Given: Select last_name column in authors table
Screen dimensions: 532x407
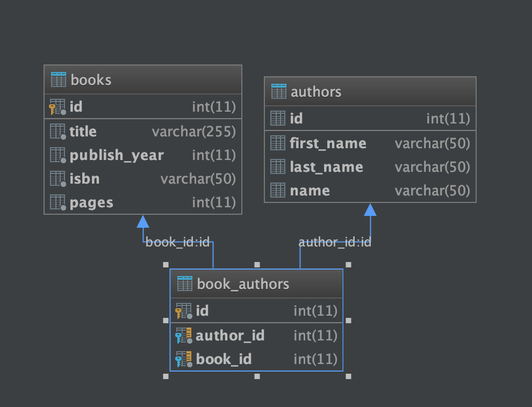Looking at the screenshot, I should (x=370, y=167).
